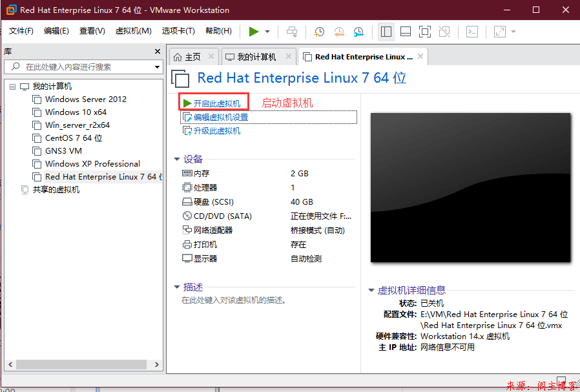The width and height of the screenshot is (580, 392).
Task: Select the 显示器 display device row
Action: (267, 258)
